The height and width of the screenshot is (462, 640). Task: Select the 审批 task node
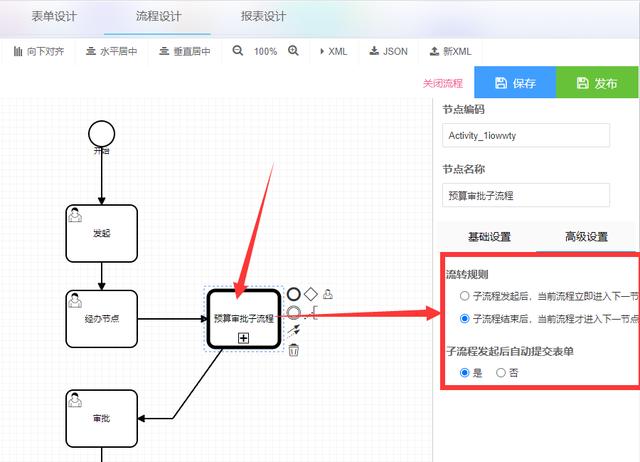point(102,418)
